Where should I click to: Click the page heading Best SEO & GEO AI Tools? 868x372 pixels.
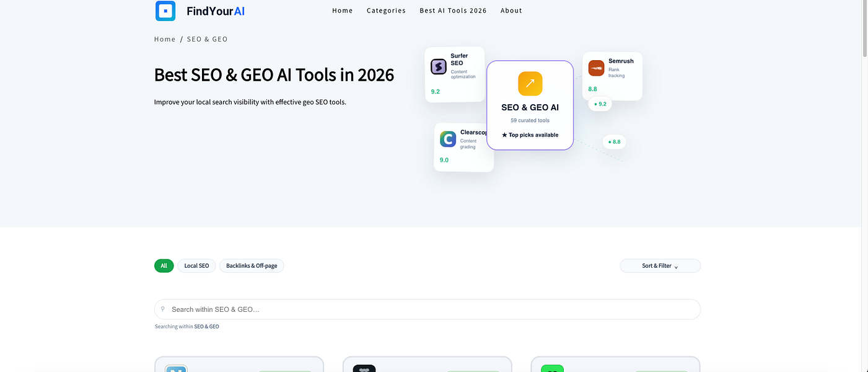(274, 75)
